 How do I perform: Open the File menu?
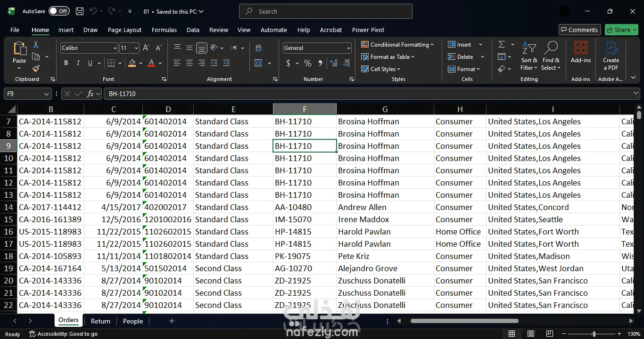click(15, 30)
